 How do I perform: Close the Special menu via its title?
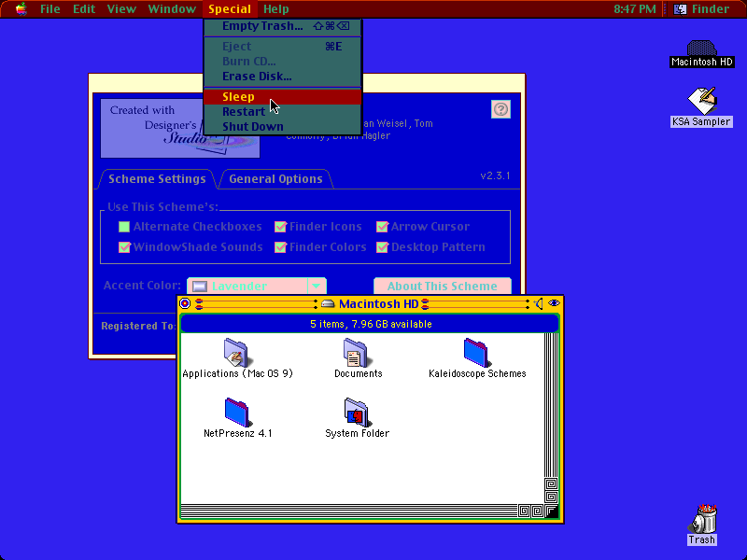point(230,9)
